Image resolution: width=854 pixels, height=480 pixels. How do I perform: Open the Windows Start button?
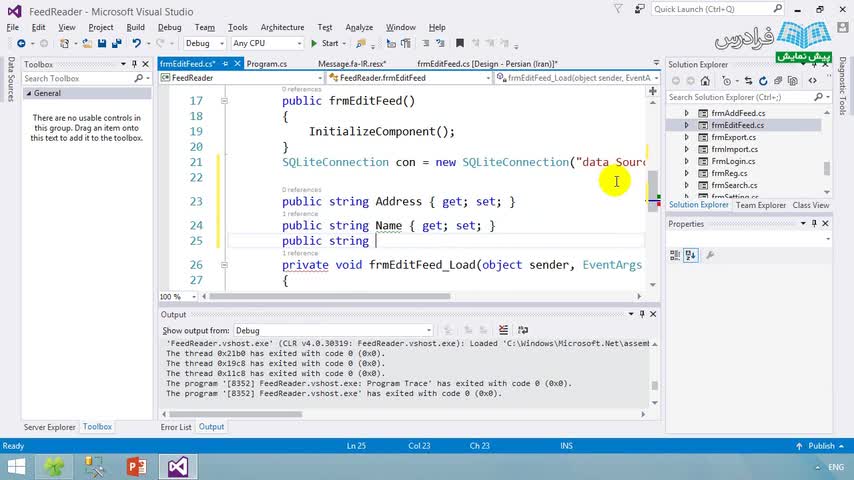(16, 467)
